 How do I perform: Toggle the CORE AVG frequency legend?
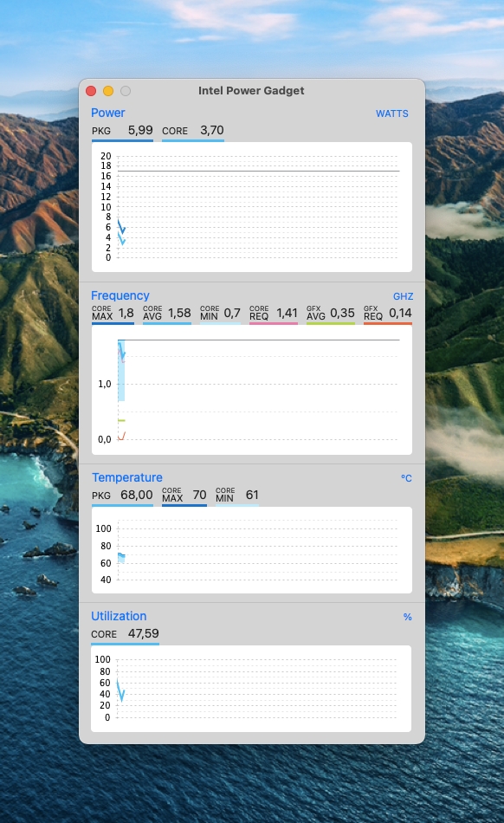[167, 314]
